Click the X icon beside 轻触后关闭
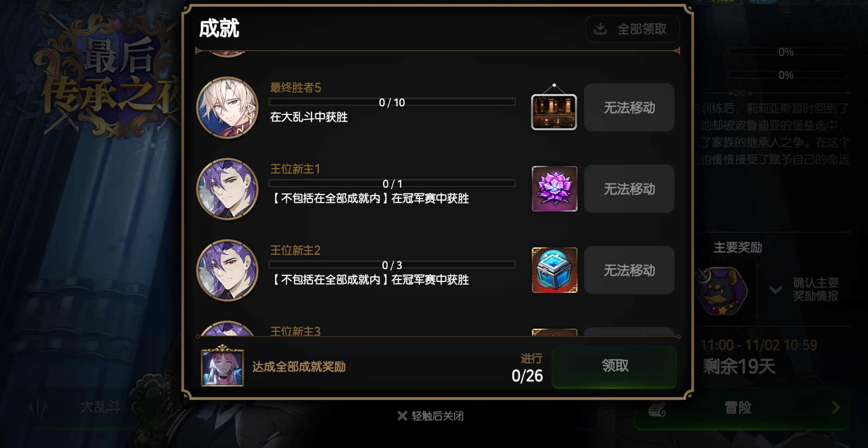The height and width of the screenshot is (448, 868). [x=402, y=416]
